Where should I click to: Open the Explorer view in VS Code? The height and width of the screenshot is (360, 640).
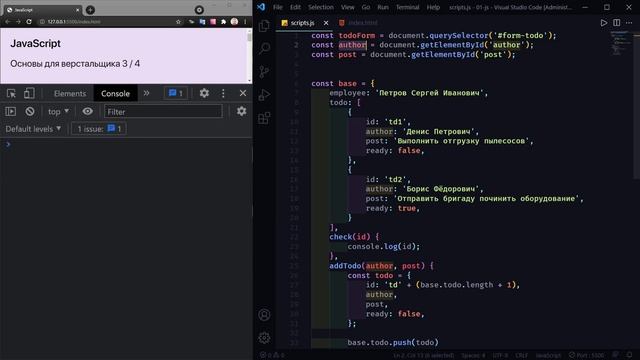point(264,26)
